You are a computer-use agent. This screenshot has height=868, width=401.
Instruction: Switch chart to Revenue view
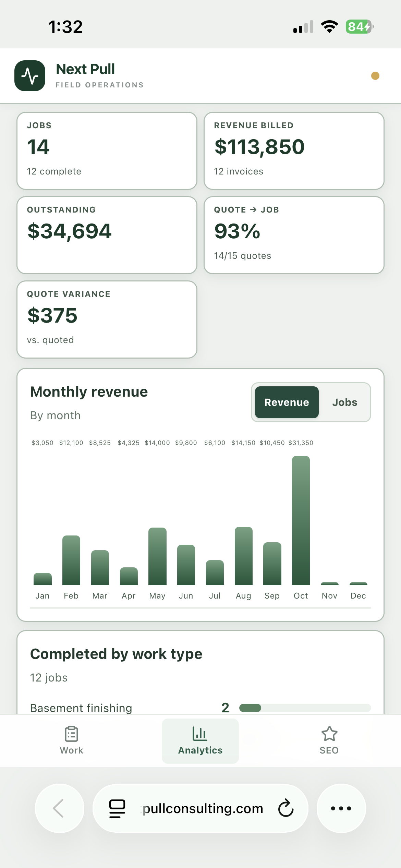(287, 402)
